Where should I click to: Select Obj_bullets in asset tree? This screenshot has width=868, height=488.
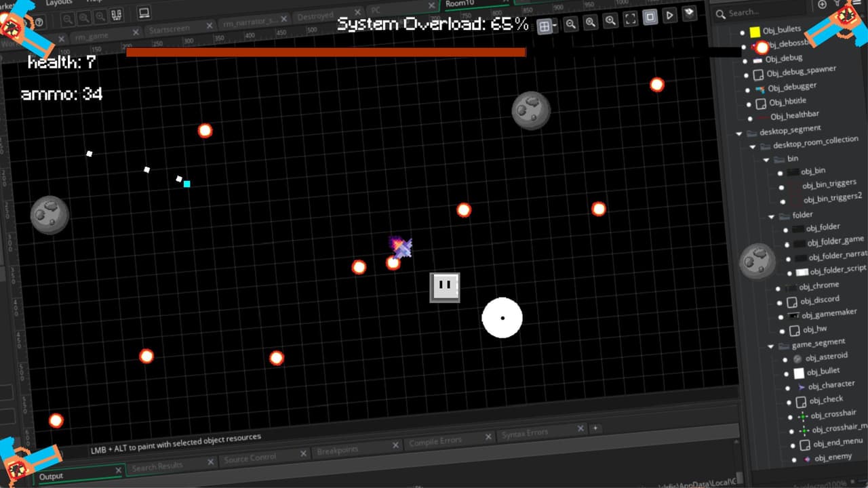point(782,30)
